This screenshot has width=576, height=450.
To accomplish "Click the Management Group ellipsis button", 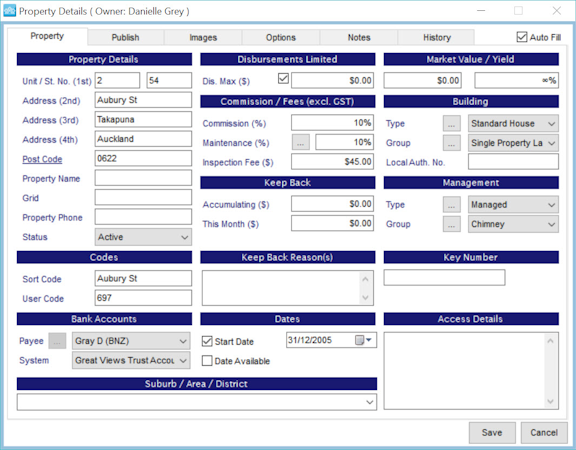I will click(x=451, y=224).
